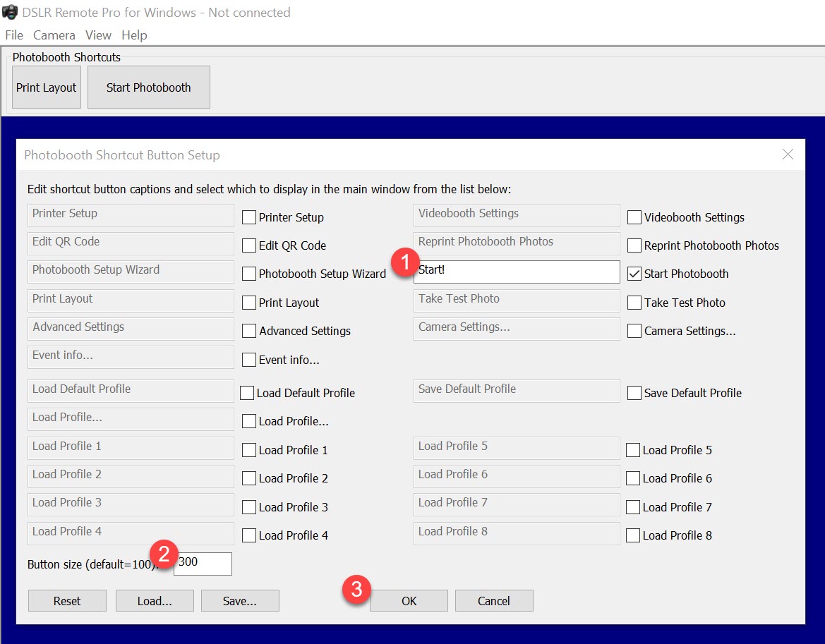Screen dimensions: 825x644
Task: Check the Print Layout checkbox
Action: [249, 303]
